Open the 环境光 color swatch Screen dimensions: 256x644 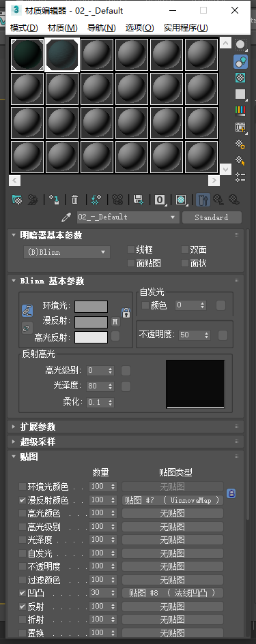pyautogui.click(x=91, y=307)
